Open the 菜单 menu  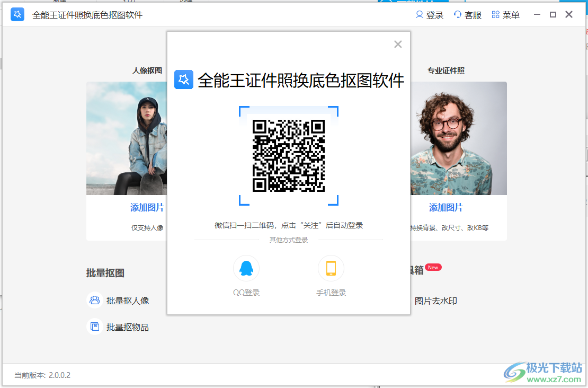(505, 15)
